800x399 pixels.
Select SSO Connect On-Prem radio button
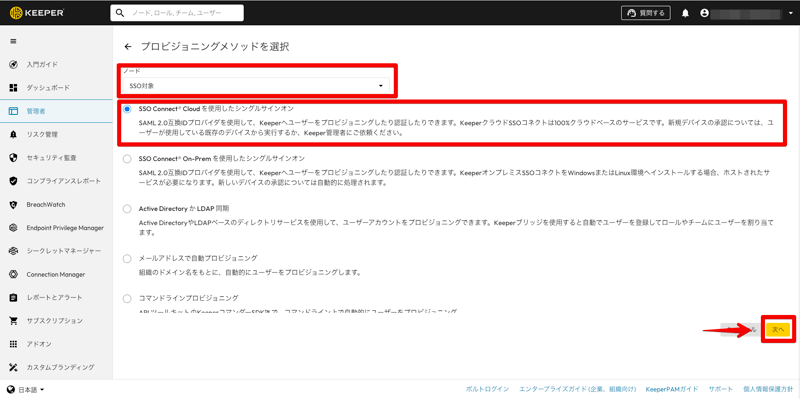[127, 159]
